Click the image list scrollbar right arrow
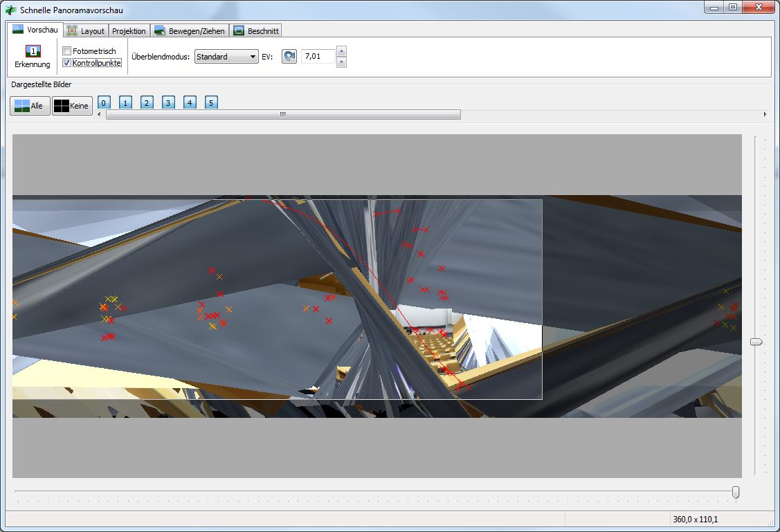Screen dimensions: 780x532 click(765, 114)
